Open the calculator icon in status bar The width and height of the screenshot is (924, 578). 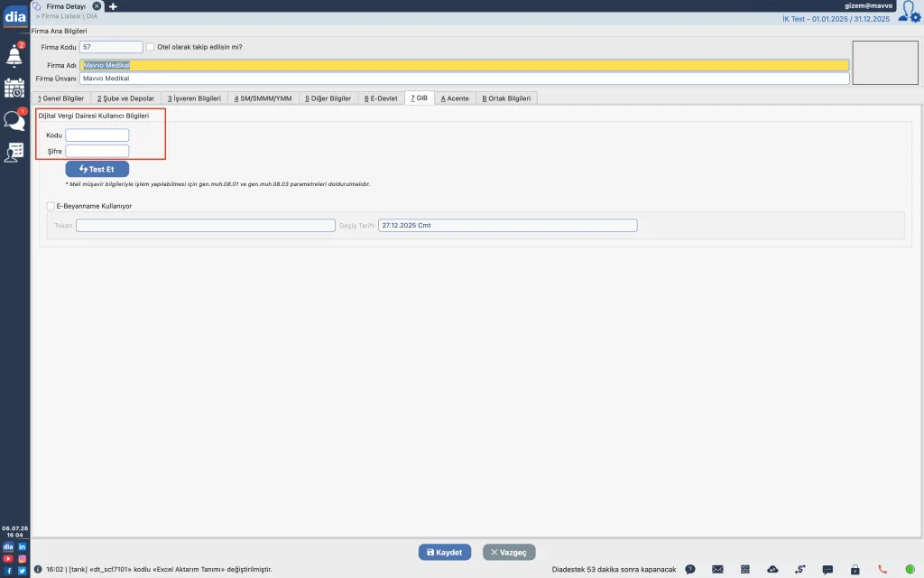(x=744, y=569)
